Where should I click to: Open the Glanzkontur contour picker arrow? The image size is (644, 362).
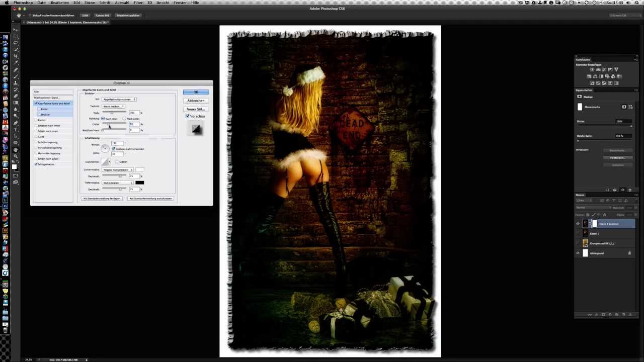(110, 161)
